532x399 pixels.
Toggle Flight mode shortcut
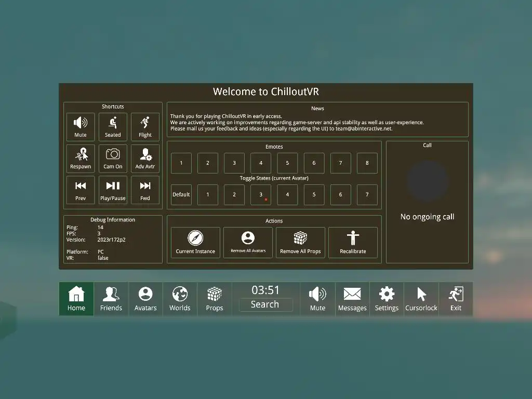[x=145, y=127]
